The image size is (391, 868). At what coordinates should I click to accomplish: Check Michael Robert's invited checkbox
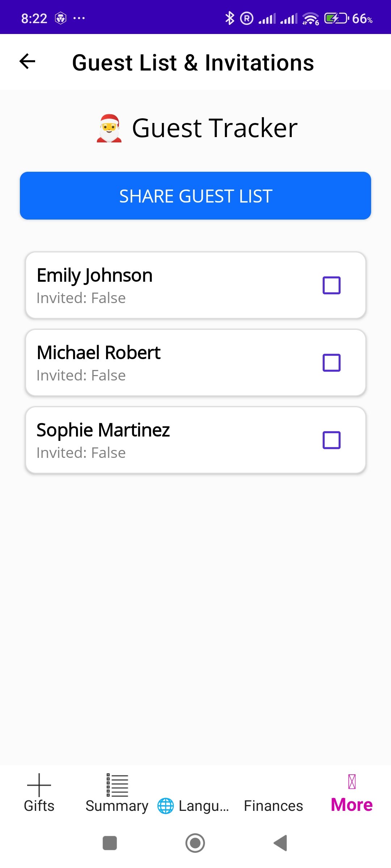click(331, 363)
